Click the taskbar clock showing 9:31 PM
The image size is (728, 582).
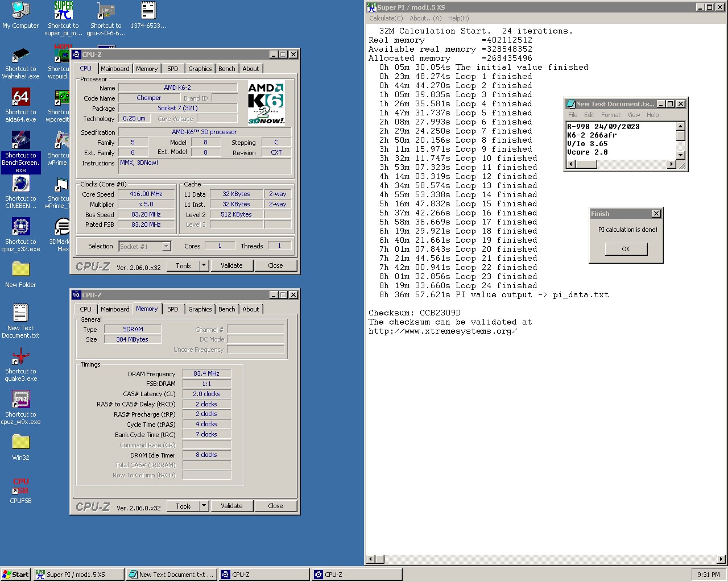(709, 575)
